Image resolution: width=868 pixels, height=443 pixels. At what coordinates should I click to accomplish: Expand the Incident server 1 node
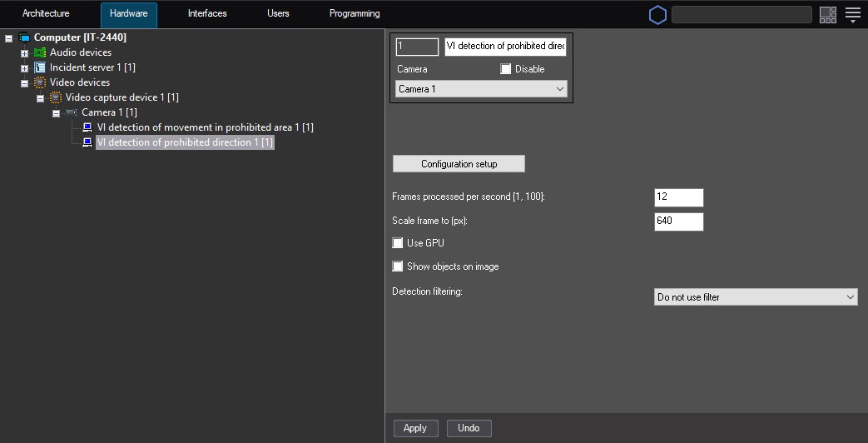(x=24, y=68)
